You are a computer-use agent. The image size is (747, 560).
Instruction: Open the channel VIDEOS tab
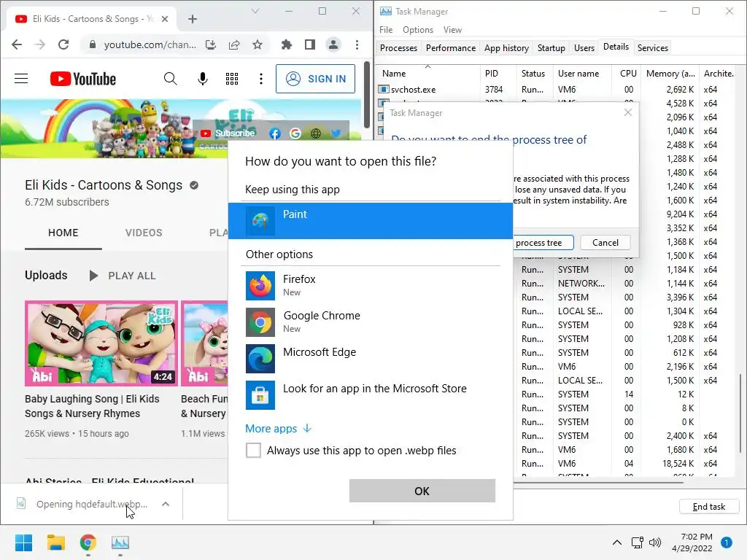pos(144,233)
